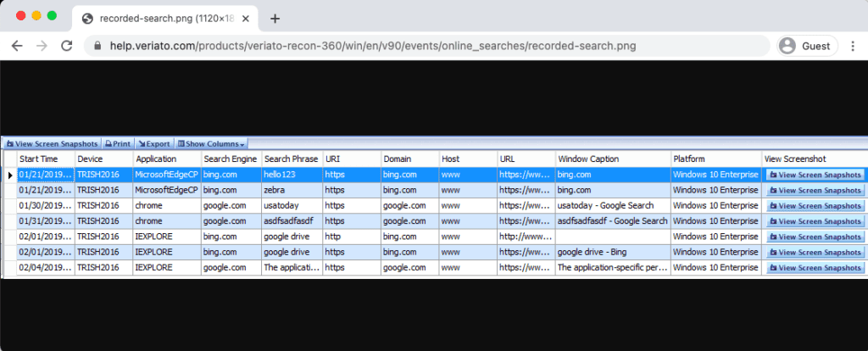Click the lock icon in address bar
Viewport: 868px width, 351px height.
98,46
